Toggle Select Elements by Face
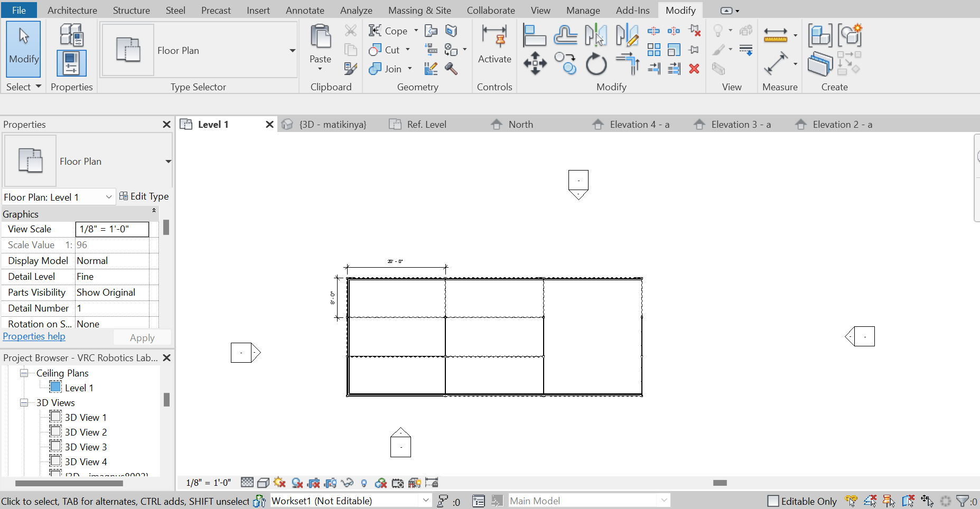Viewport: 980px width, 509px height. pyautogui.click(x=908, y=501)
